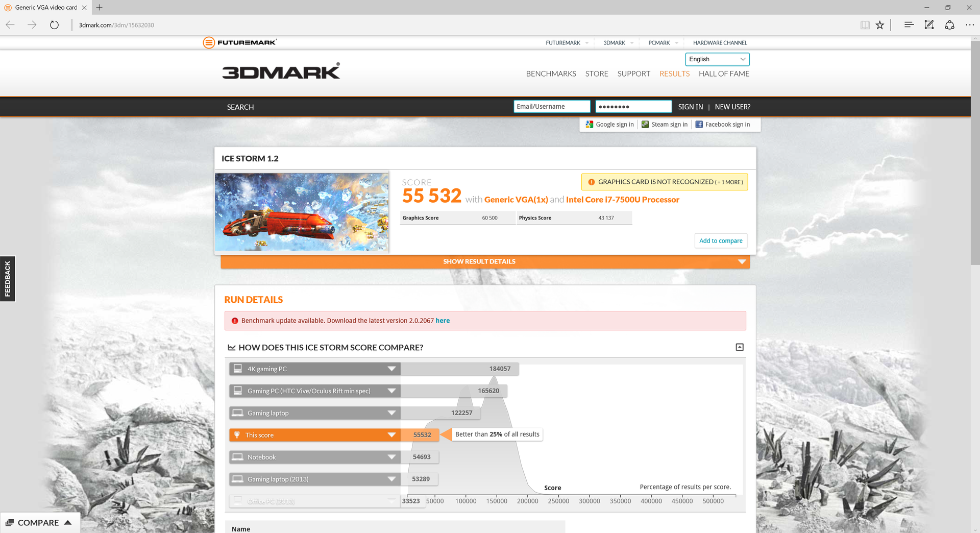Open the Hub icon in toolbar
Image resolution: width=980 pixels, height=533 pixels.
click(x=909, y=25)
